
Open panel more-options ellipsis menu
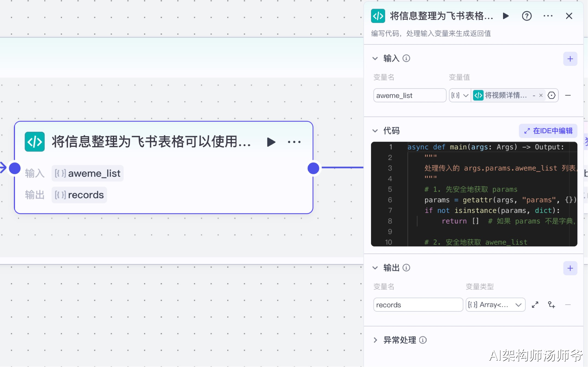click(548, 16)
